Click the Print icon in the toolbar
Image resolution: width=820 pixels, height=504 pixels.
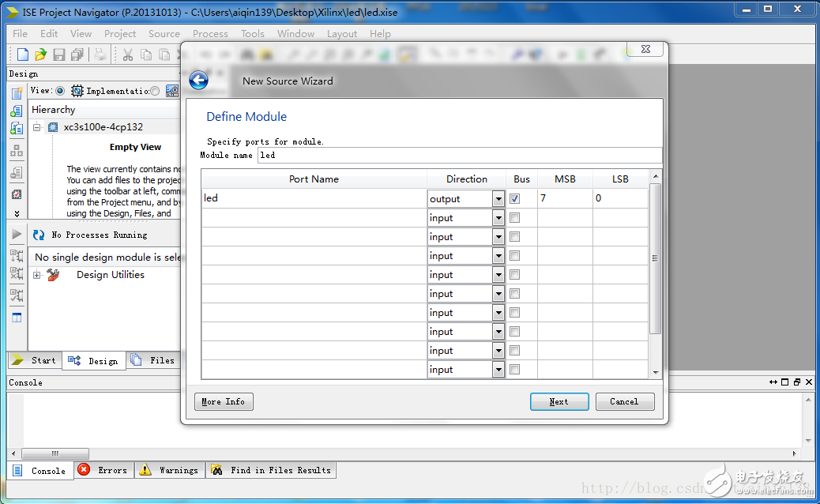[100, 55]
